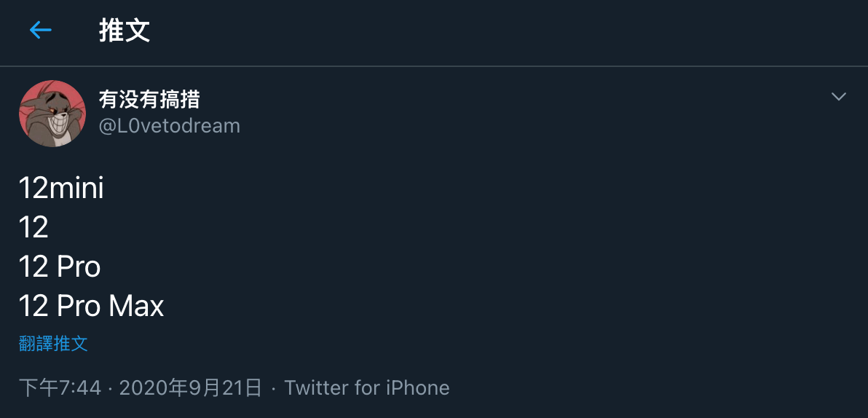Click the dot before Twitter for iPhone
This screenshot has height=418, width=868.
pyautogui.click(x=273, y=388)
